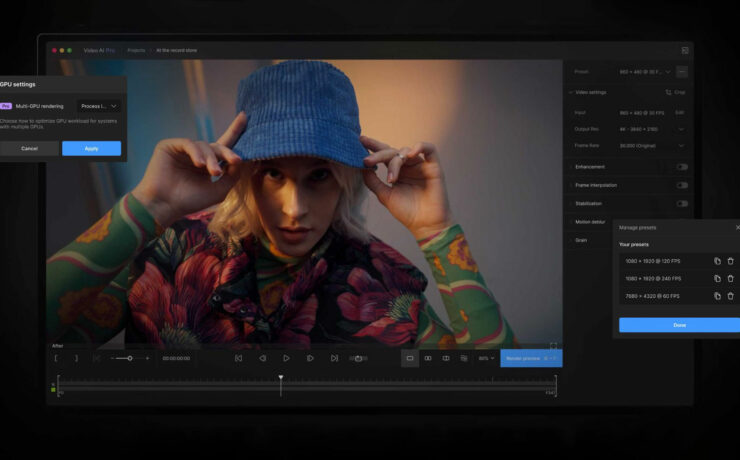Viewport: 740px width, 460px height.
Task: Click the timeline end trim handle
Action: pyautogui.click(x=556, y=386)
